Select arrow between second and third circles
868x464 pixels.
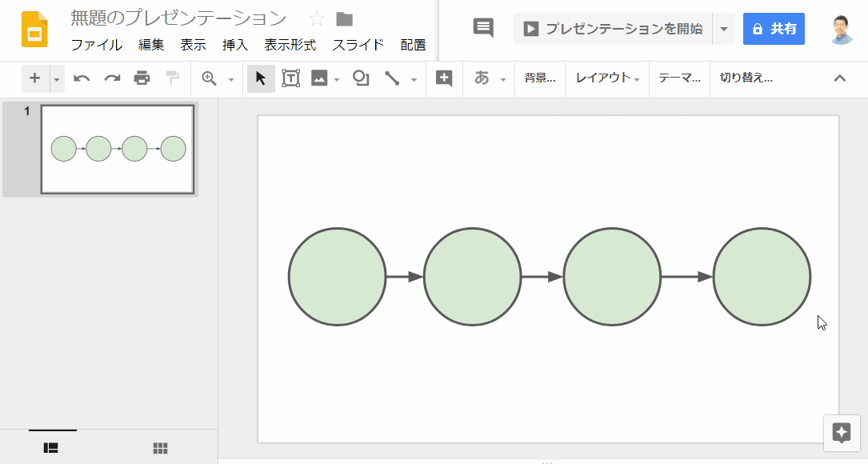(542, 277)
